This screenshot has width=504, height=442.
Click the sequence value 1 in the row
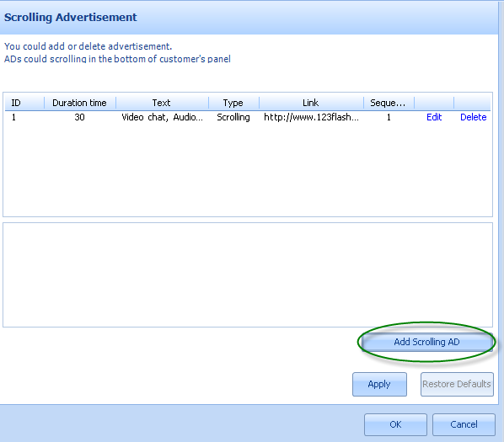389,117
